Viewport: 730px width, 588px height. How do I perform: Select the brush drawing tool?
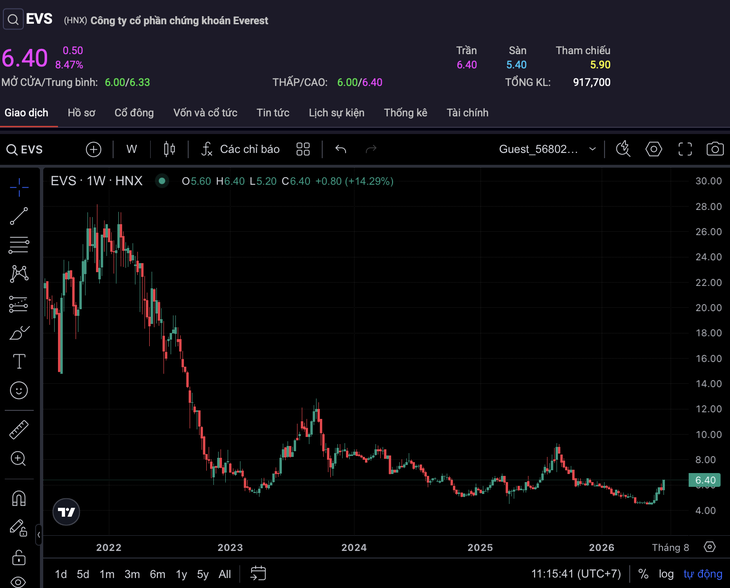[x=19, y=333]
